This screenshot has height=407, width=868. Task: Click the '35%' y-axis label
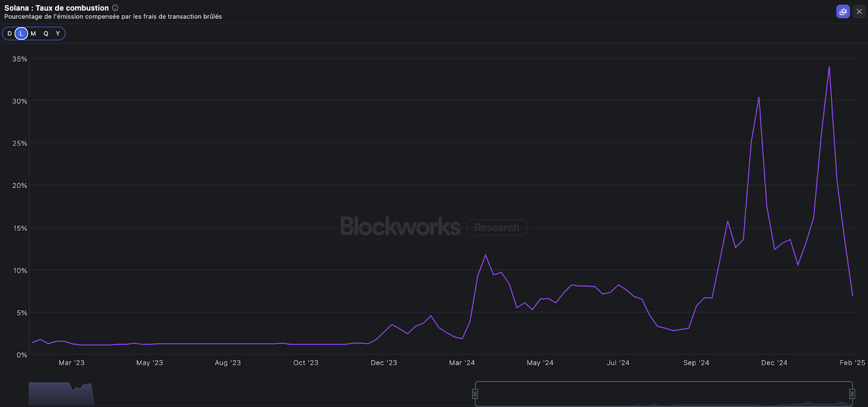[x=20, y=59]
